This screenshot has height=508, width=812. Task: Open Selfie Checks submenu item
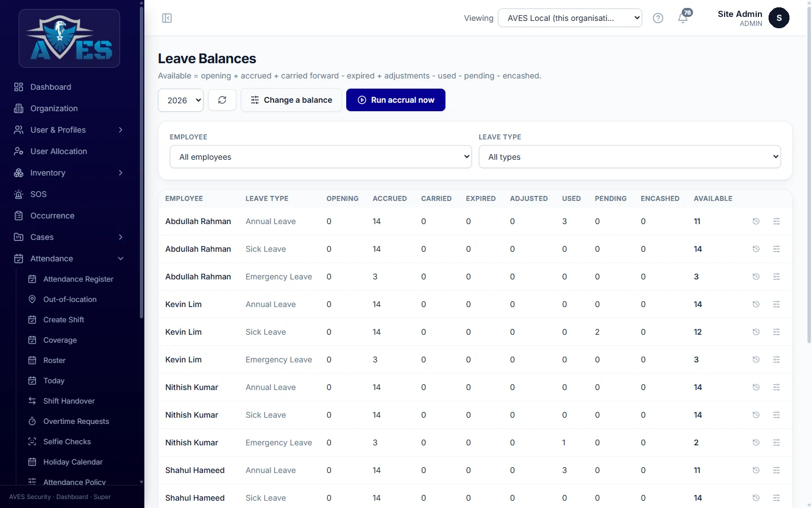(76, 441)
